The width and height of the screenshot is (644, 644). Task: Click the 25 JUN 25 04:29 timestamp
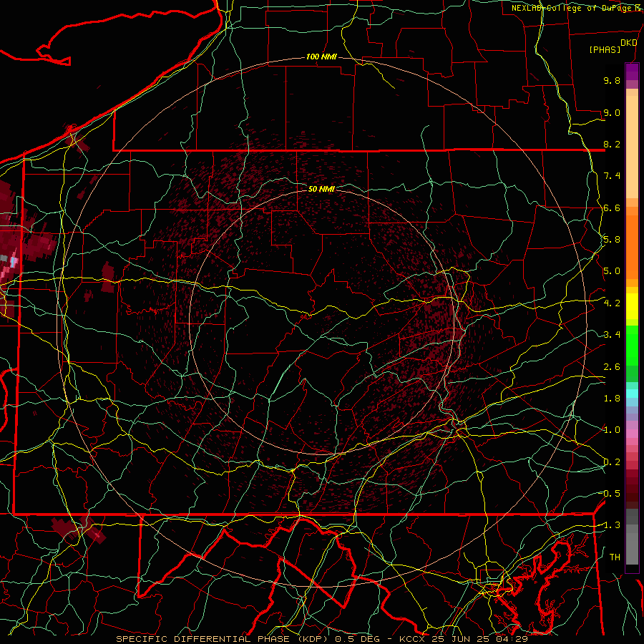point(479,639)
